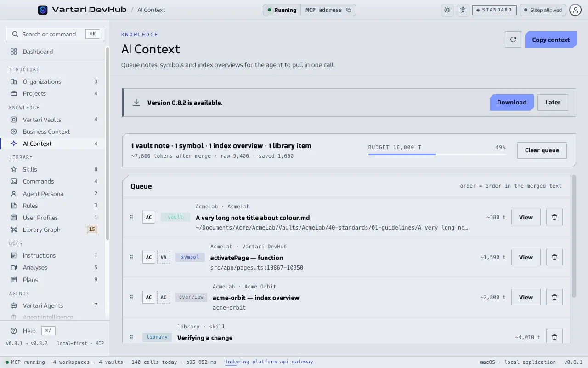Clear the queue

point(542,150)
